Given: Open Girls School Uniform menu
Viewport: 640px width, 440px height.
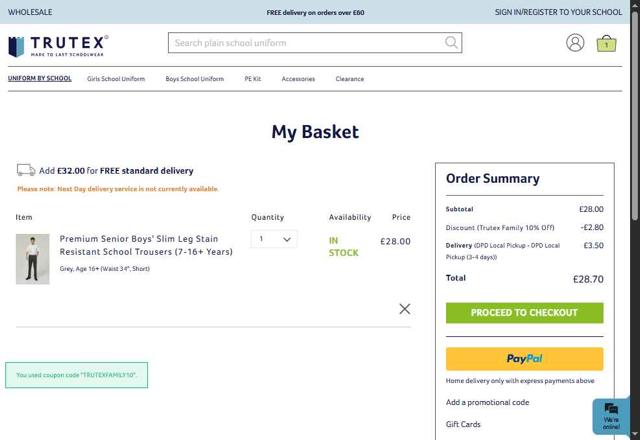Looking at the screenshot, I should [x=116, y=79].
